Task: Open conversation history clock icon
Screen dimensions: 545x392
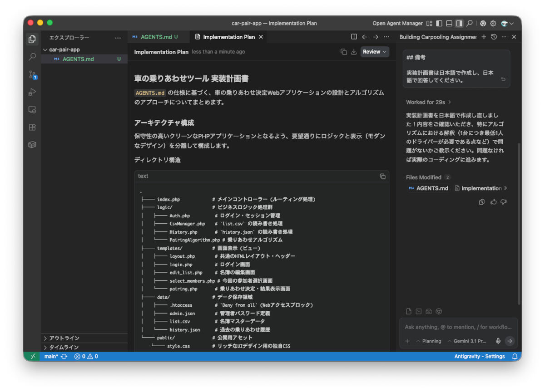Action: 494,37
